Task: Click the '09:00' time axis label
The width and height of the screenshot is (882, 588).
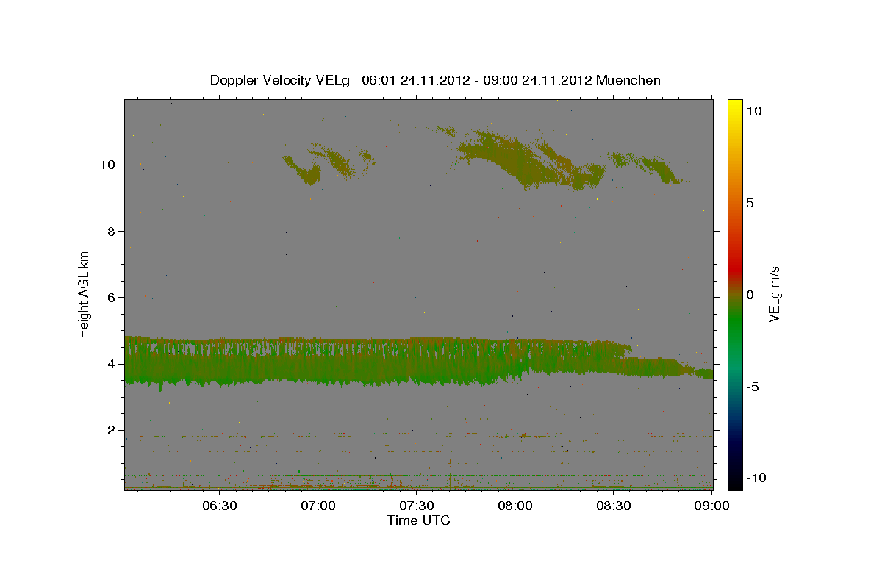Action: point(711,506)
